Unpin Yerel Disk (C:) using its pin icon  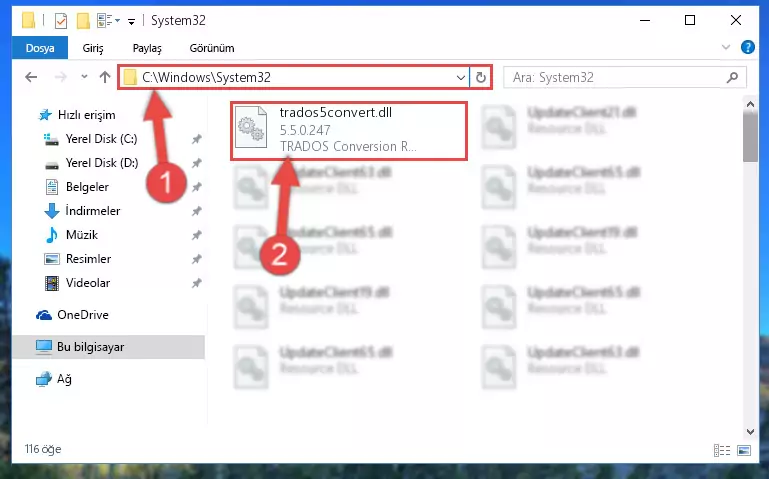tap(197, 139)
